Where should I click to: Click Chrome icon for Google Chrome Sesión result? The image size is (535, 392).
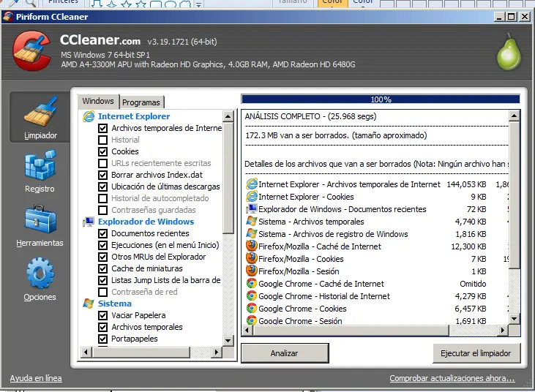click(x=252, y=320)
